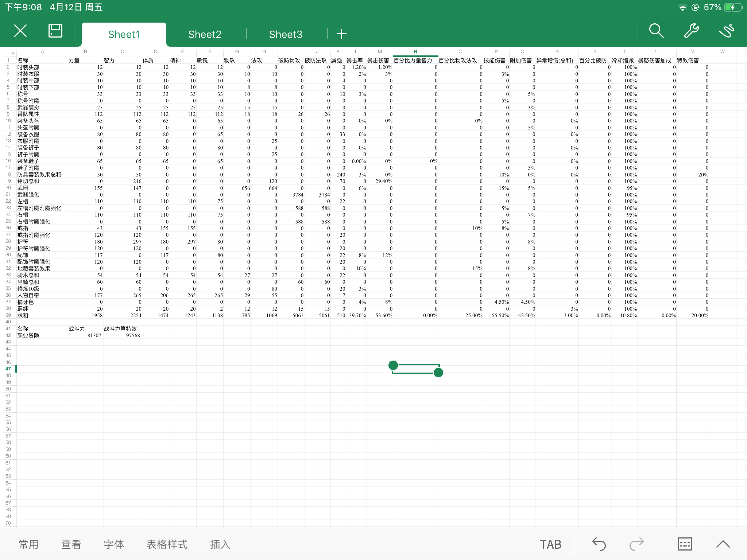The image size is (747, 560).
Task: Open the 查看 menu
Action: pyautogui.click(x=71, y=544)
